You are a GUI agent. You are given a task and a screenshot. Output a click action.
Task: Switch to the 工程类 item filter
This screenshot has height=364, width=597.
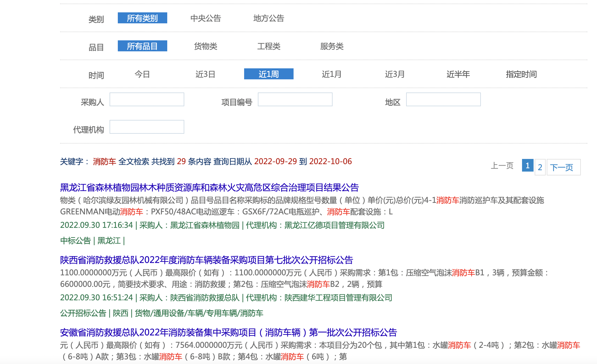point(269,46)
